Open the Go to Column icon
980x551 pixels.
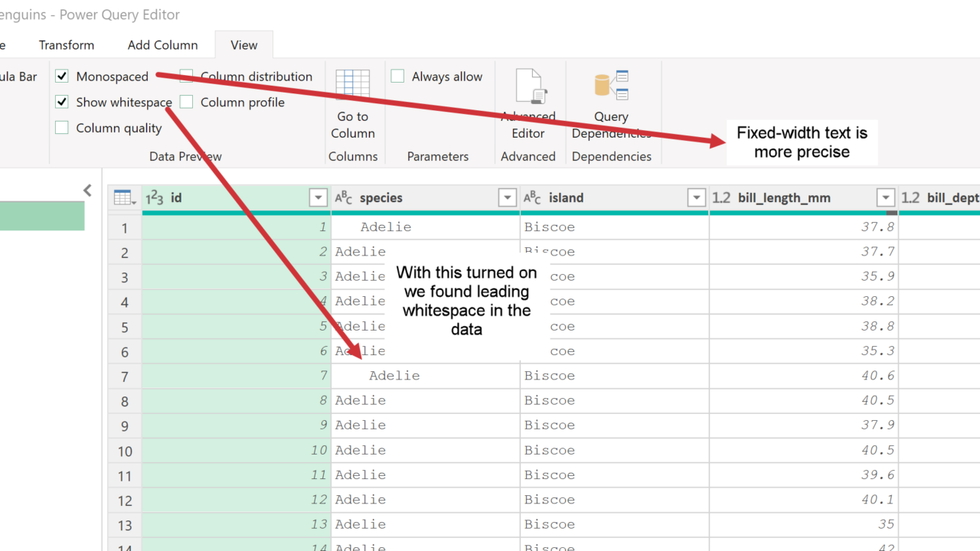pos(352,86)
